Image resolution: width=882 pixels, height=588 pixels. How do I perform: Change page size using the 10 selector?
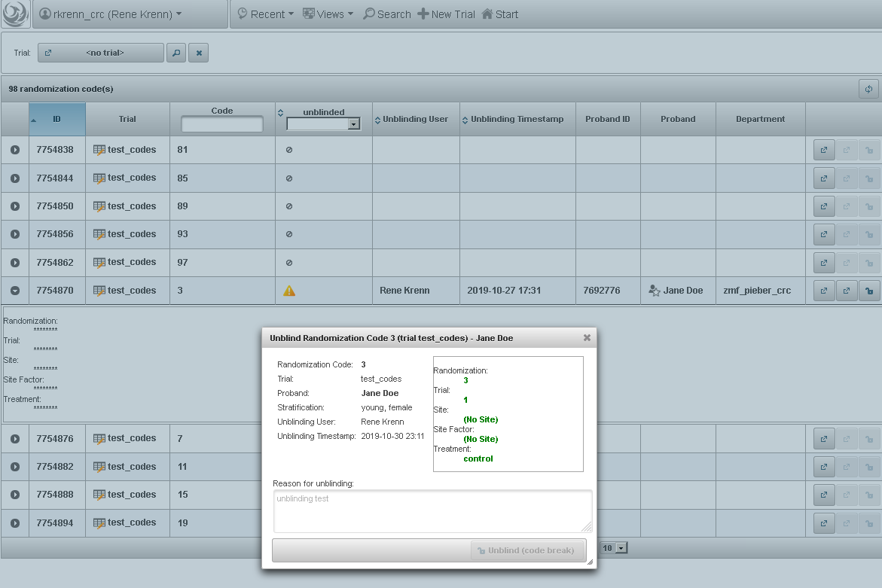(x=615, y=548)
